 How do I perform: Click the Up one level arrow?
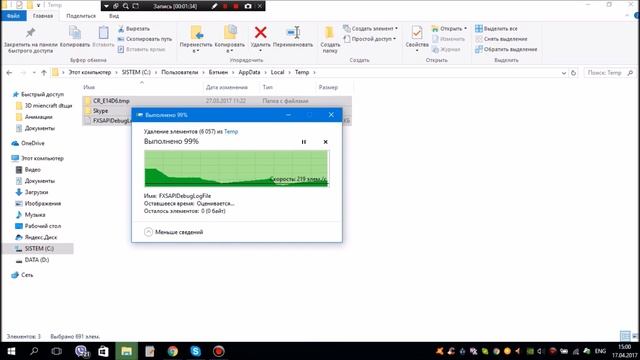point(44,73)
